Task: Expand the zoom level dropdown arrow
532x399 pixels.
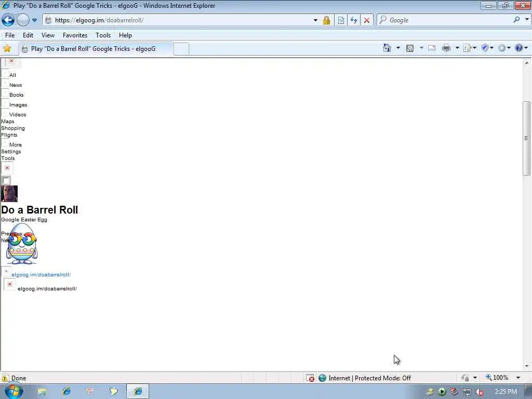Action: point(518,378)
